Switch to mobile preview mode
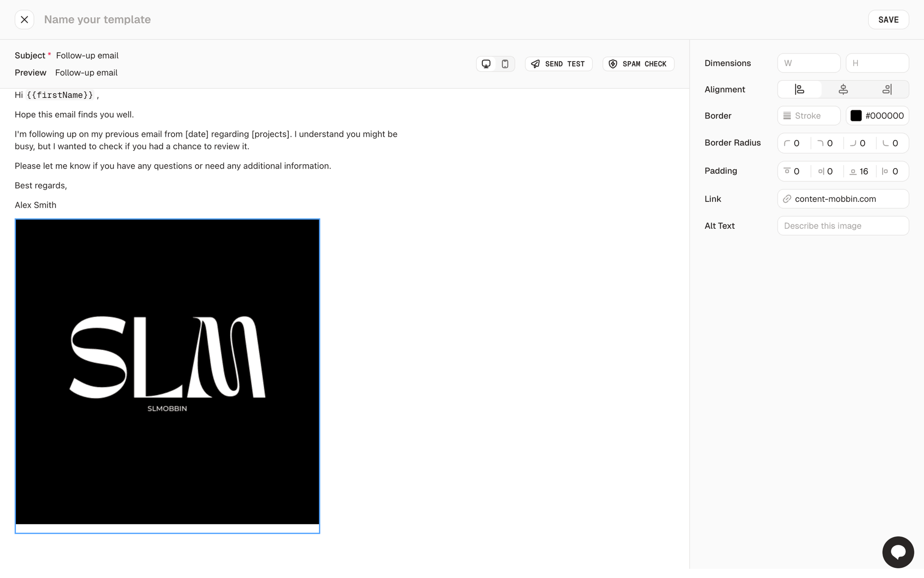Viewport: 924px width, 578px height. click(505, 64)
